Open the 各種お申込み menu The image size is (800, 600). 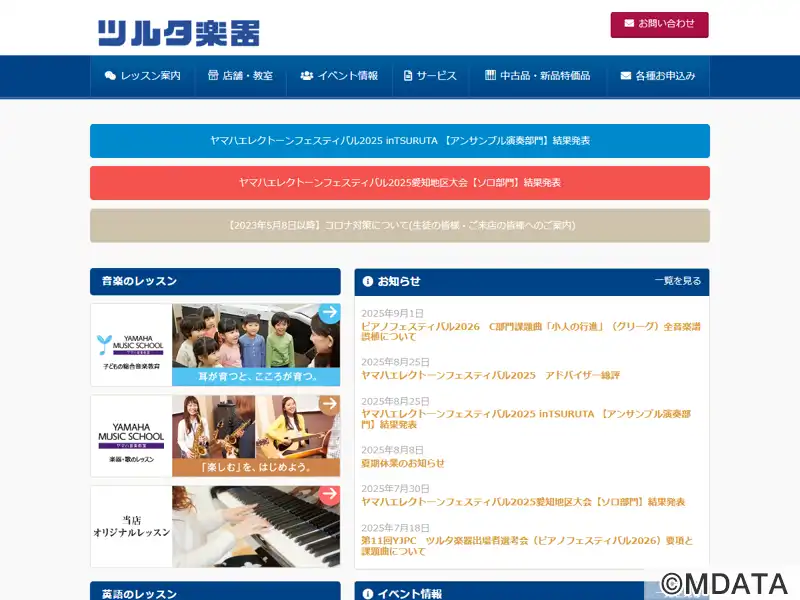point(658,76)
